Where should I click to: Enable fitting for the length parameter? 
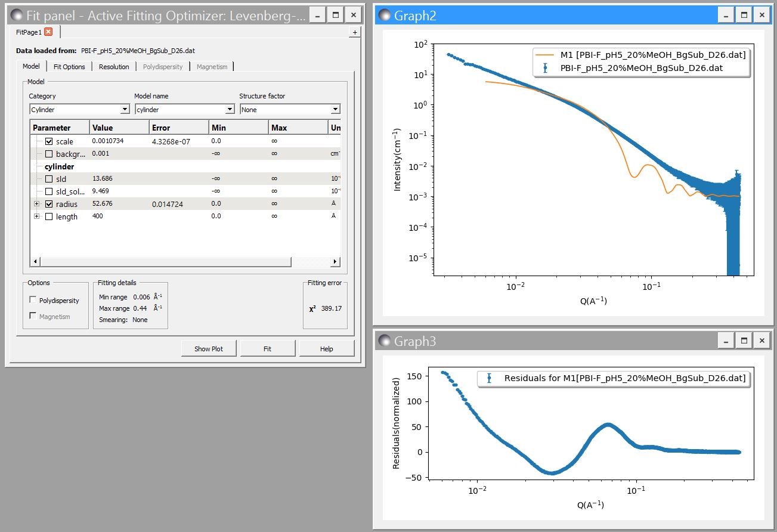click(x=49, y=216)
